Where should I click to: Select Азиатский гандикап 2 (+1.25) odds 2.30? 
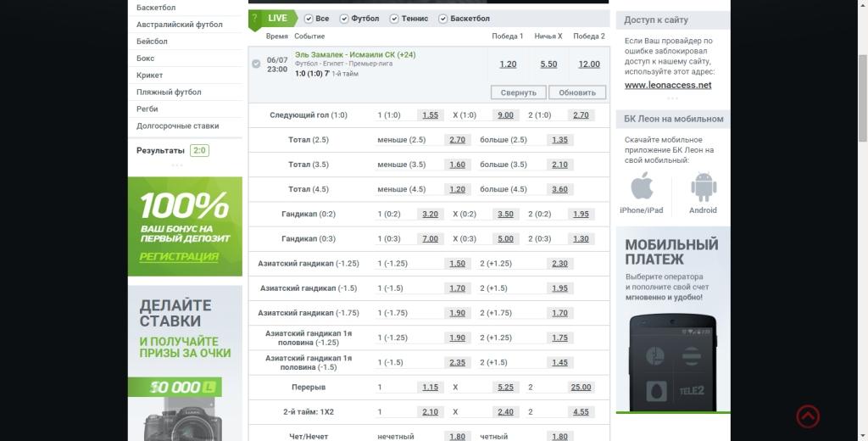click(559, 263)
